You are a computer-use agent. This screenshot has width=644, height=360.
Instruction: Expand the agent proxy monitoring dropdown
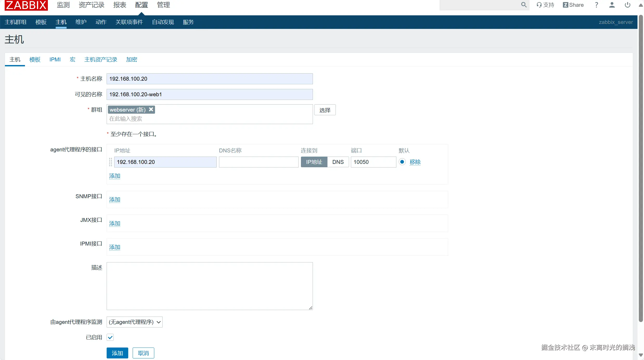[x=134, y=322]
